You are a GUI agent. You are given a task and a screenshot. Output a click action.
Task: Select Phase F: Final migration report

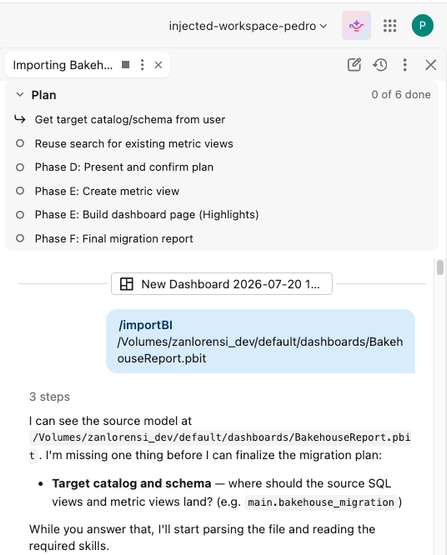[x=114, y=239]
